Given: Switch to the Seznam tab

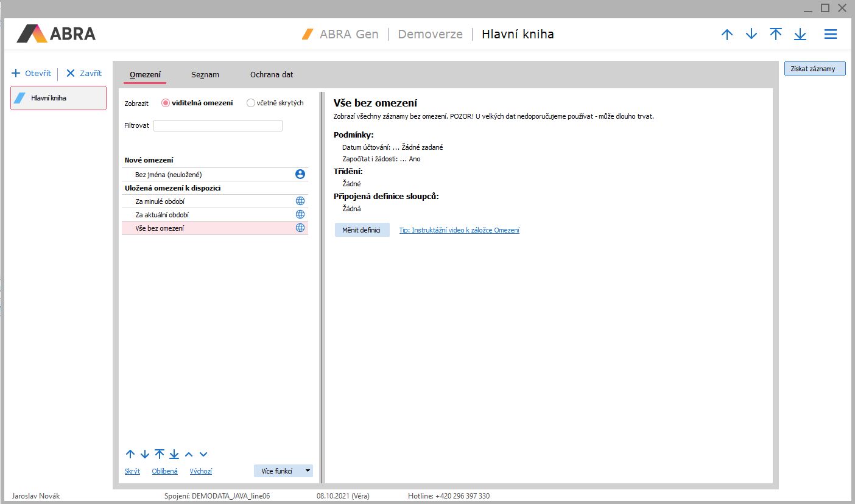Looking at the screenshot, I should coord(205,75).
